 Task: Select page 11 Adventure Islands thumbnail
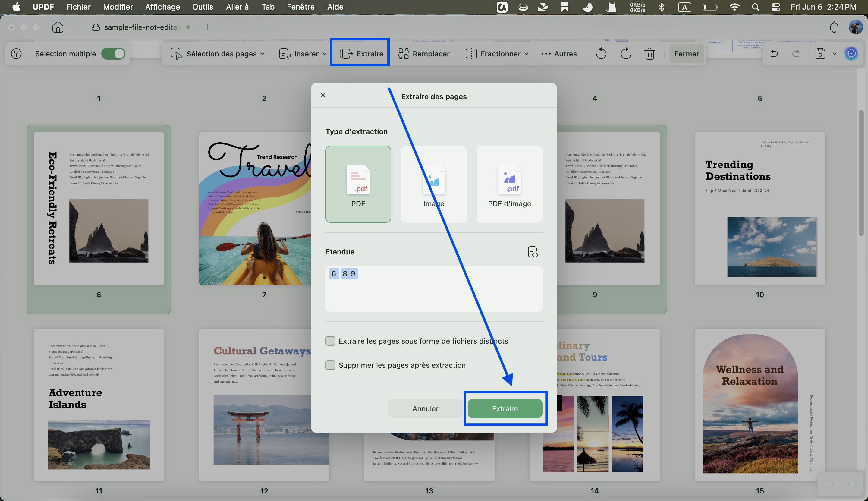tap(99, 405)
